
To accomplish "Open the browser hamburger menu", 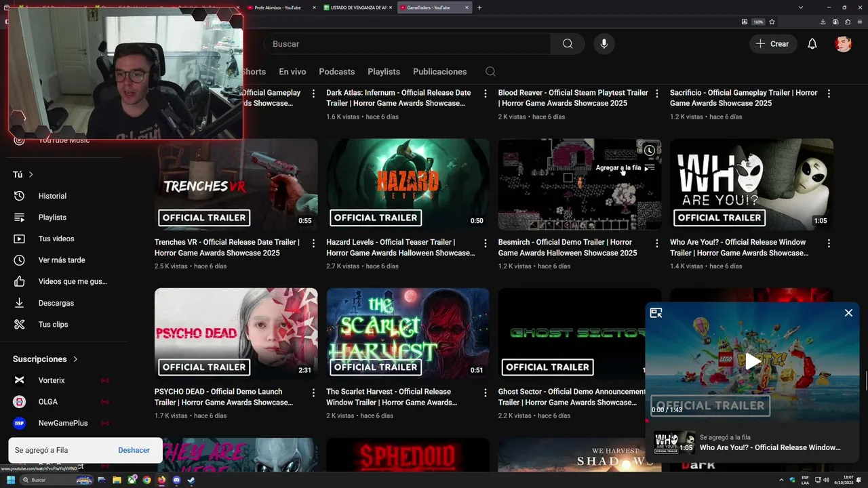I will coord(859,22).
